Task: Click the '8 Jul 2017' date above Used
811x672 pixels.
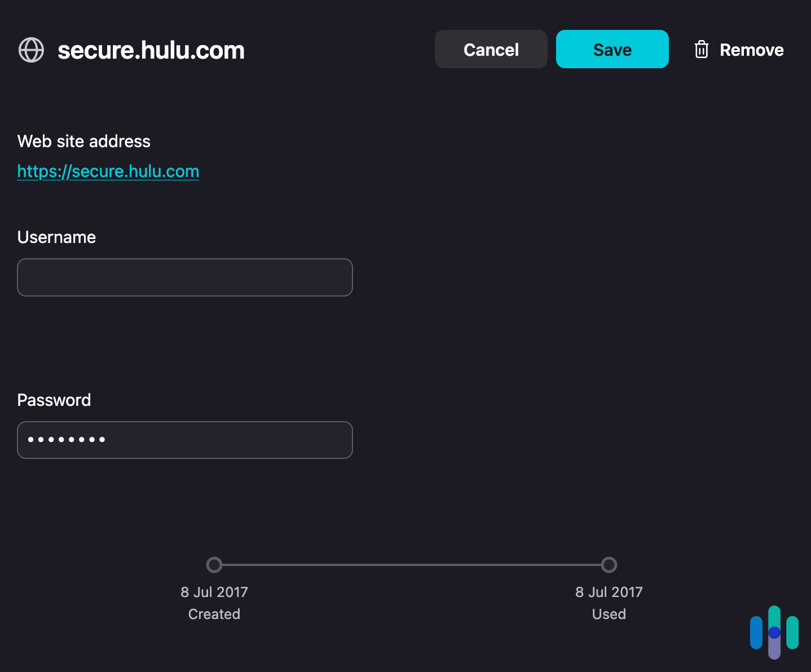Action: click(609, 592)
